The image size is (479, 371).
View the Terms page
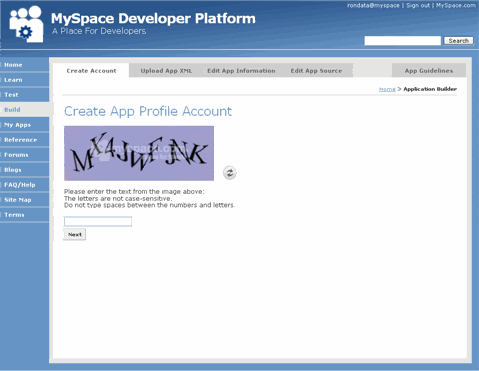click(x=24, y=215)
